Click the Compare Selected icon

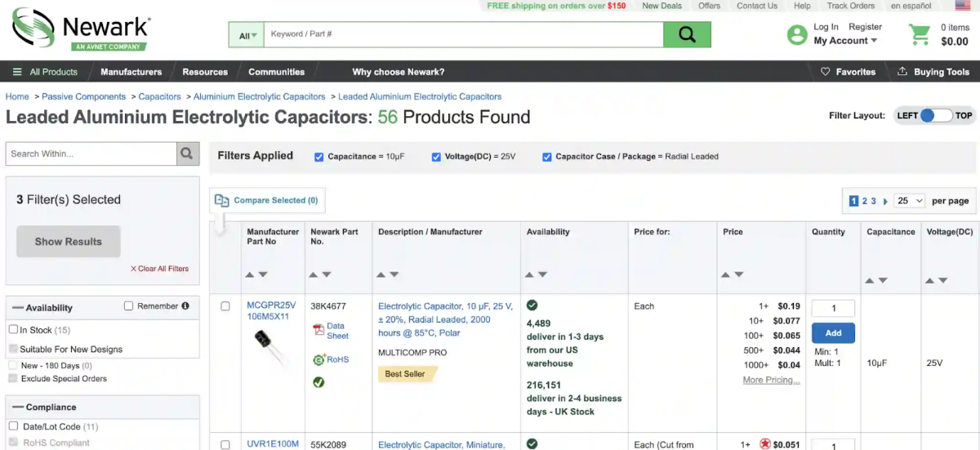pyautogui.click(x=221, y=200)
